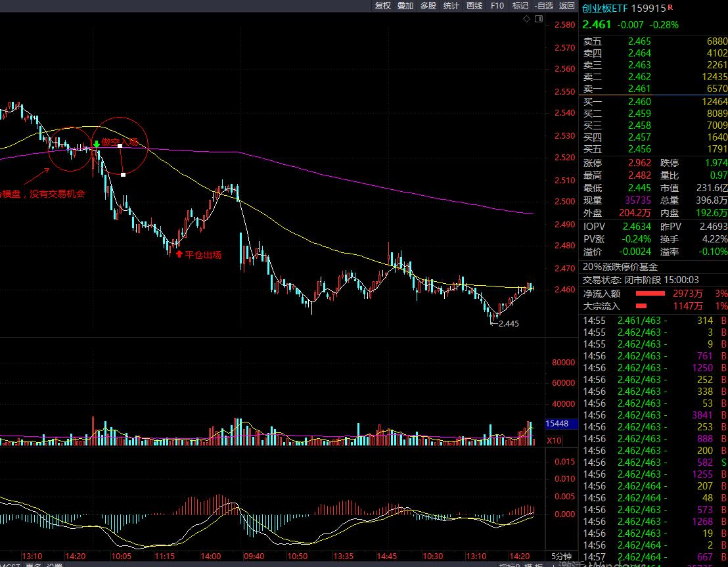Select the 平仓出场 annotation on the chart
The height and width of the screenshot is (567, 728).
[203, 254]
